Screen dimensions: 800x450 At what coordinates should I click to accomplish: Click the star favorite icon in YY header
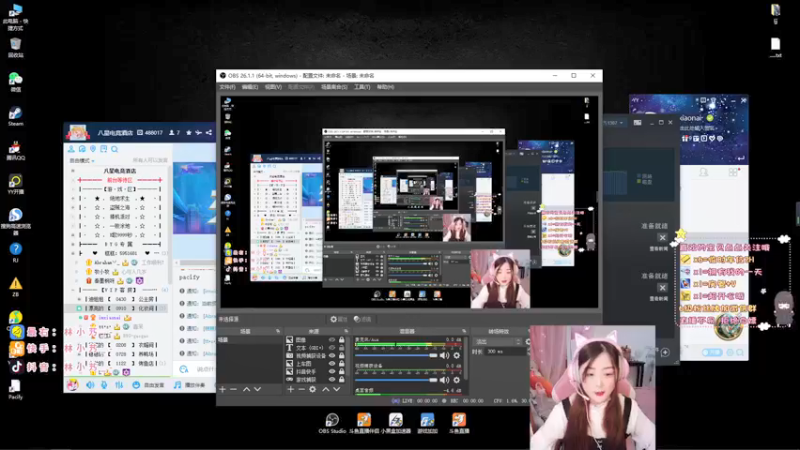click(x=189, y=133)
